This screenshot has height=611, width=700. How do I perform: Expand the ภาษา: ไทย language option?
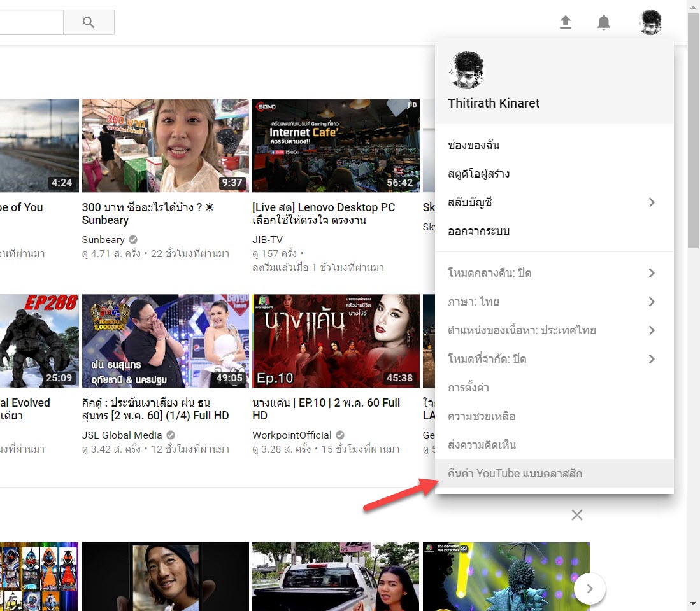pos(553,302)
